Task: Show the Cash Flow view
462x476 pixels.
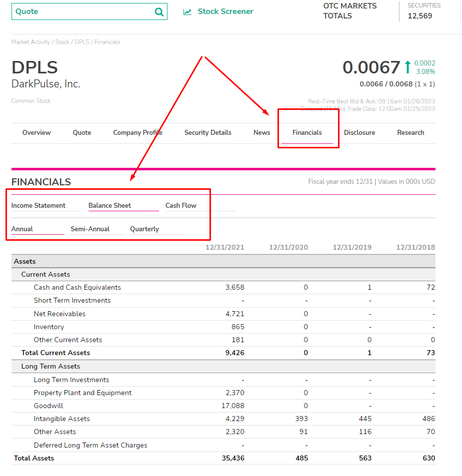Action: click(181, 205)
